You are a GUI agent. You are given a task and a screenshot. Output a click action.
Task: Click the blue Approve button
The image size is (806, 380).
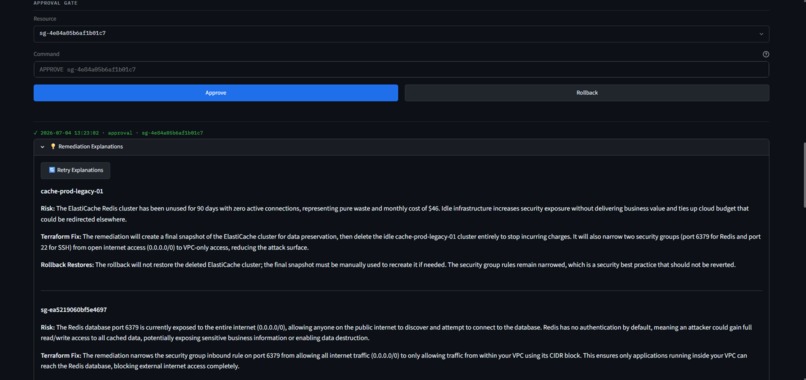[216, 93]
